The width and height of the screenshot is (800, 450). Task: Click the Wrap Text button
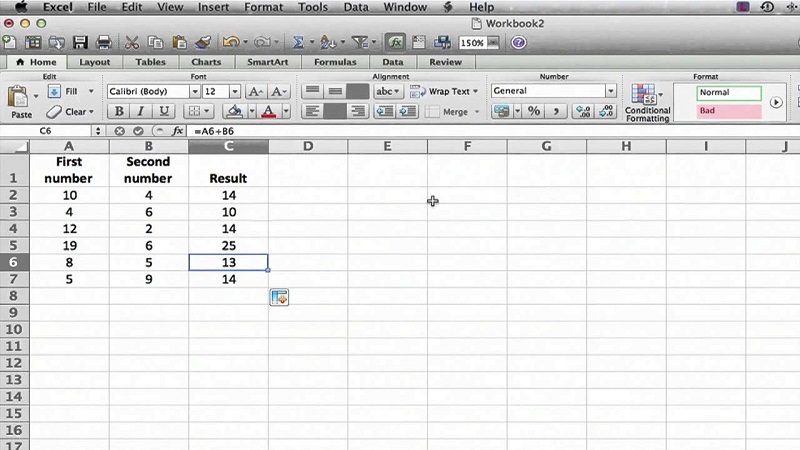coord(444,91)
